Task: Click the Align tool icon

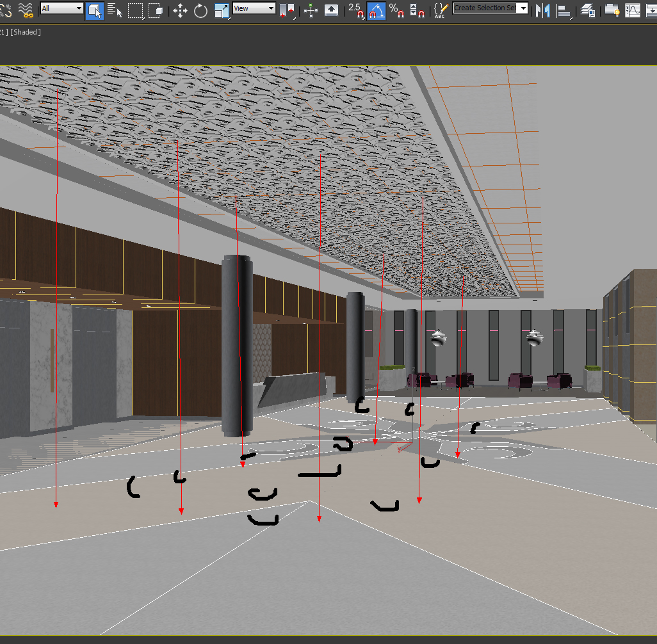Action: tap(564, 11)
